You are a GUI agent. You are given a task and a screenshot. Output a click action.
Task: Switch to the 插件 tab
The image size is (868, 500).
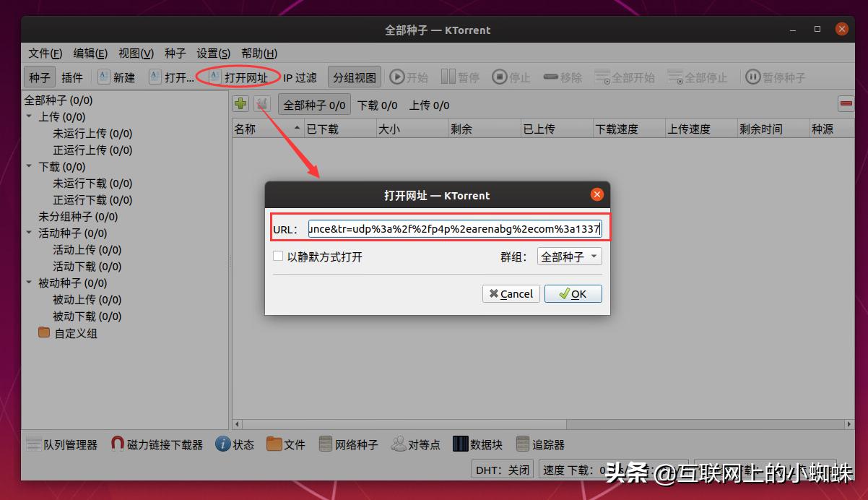[73, 77]
